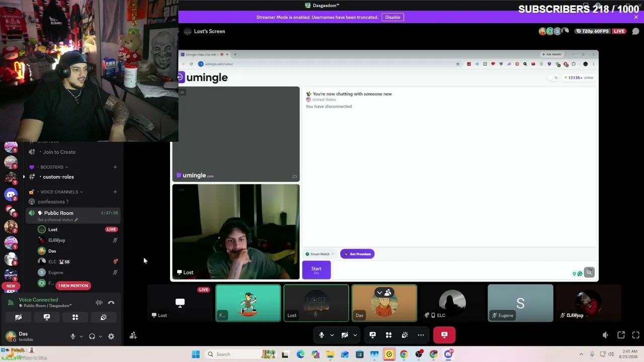Open Microsoft Edge from the taskbar
The image size is (644, 362).
coord(300,354)
